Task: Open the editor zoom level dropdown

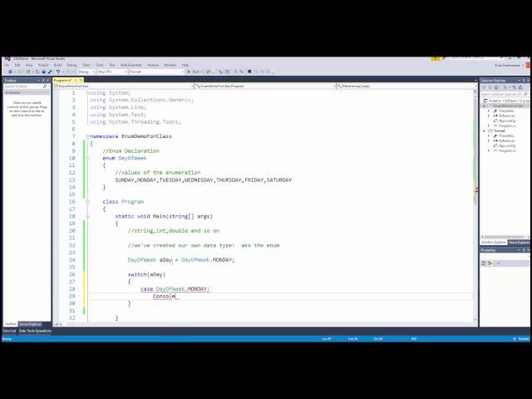Action: tap(62, 325)
